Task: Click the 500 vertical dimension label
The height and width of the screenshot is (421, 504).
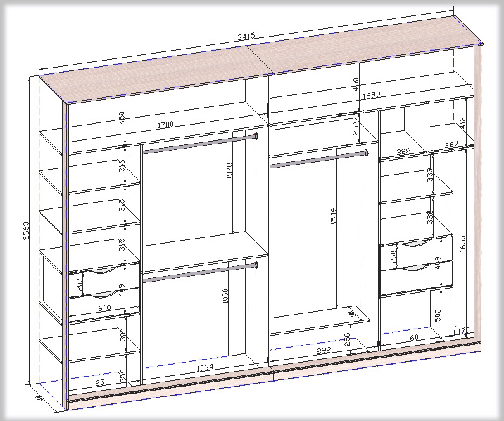Action: pos(438,315)
